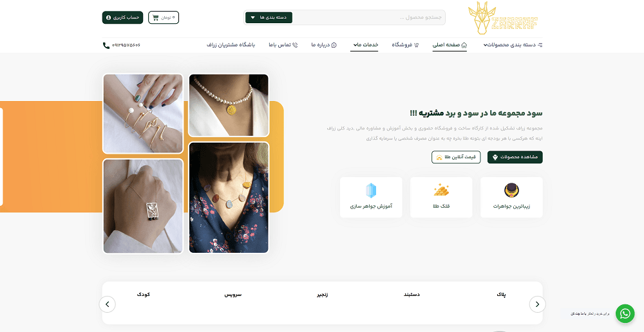Click the product search input field
This screenshot has width=644, height=332.
tap(368, 17)
